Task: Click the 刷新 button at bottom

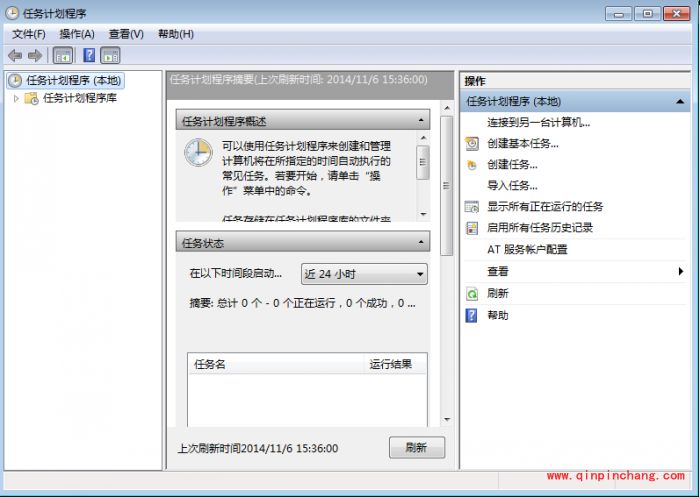Action: coord(417,447)
